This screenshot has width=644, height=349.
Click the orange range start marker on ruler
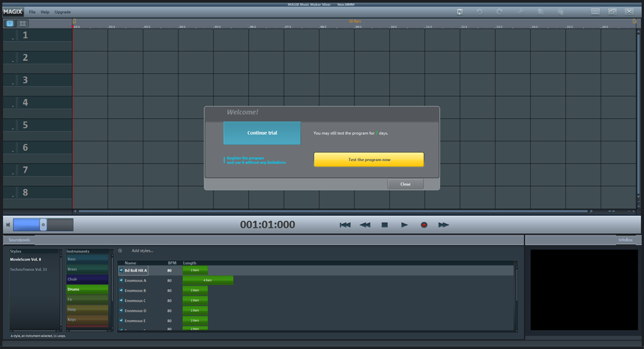pos(74,21)
